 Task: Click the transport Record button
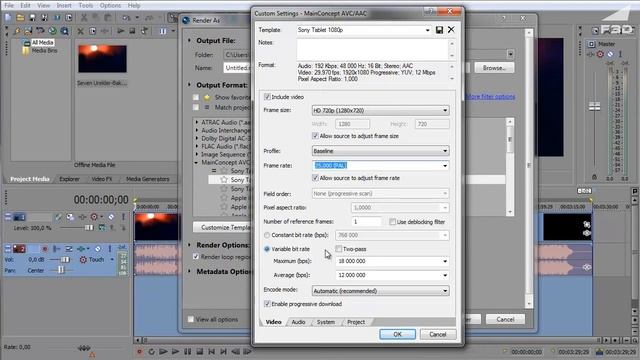(x=139, y=351)
